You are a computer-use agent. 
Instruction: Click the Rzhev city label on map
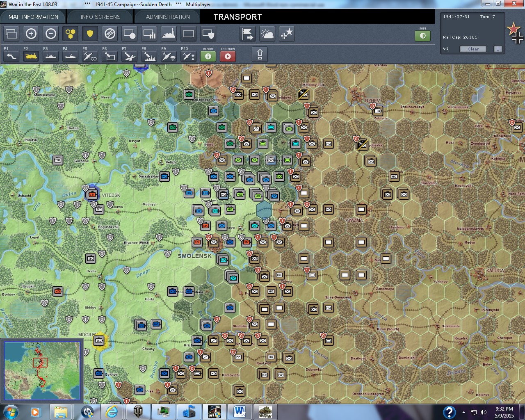pyautogui.click(x=373, y=101)
